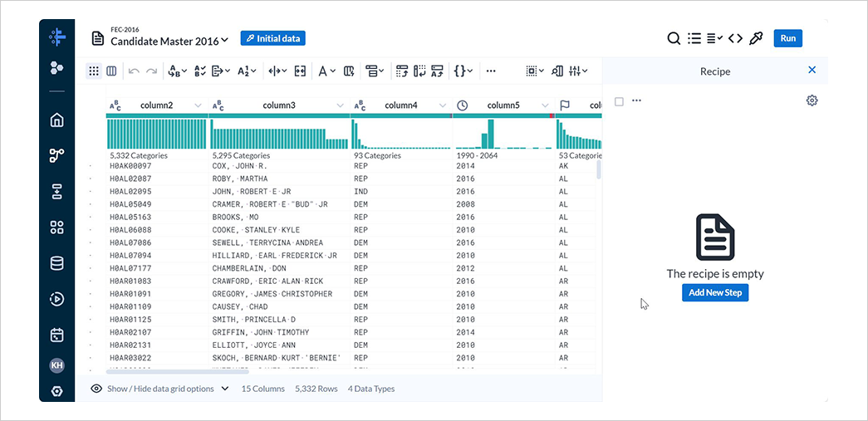The height and width of the screenshot is (421, 868).
Task: Open the Flows icon in left sidebar
Action: pyautogui.click(x=56, y=155)
